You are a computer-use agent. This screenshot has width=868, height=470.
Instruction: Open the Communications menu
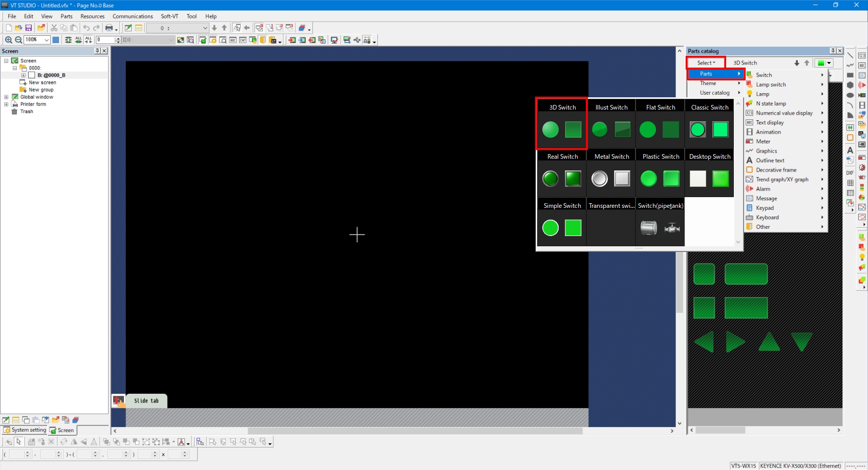pos(133,16)
